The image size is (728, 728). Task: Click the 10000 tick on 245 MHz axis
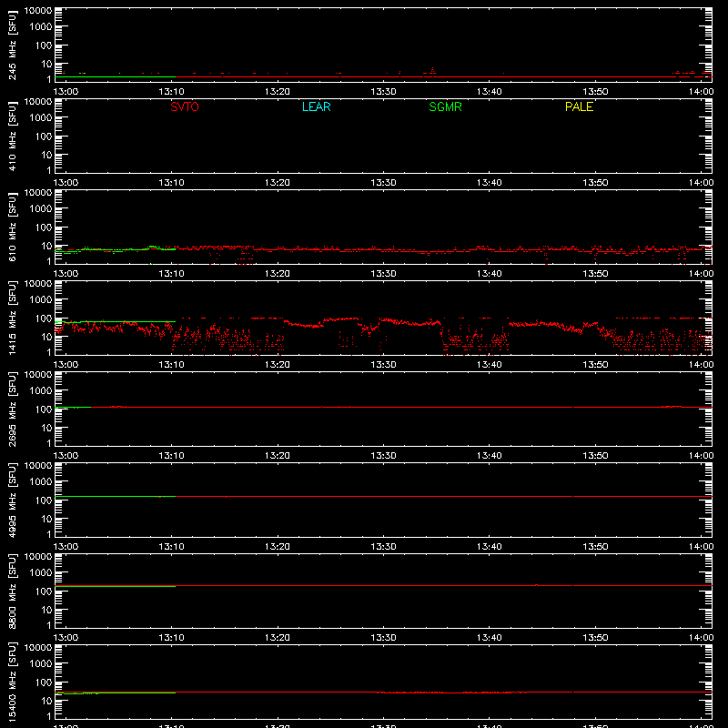tap(38, 11)
